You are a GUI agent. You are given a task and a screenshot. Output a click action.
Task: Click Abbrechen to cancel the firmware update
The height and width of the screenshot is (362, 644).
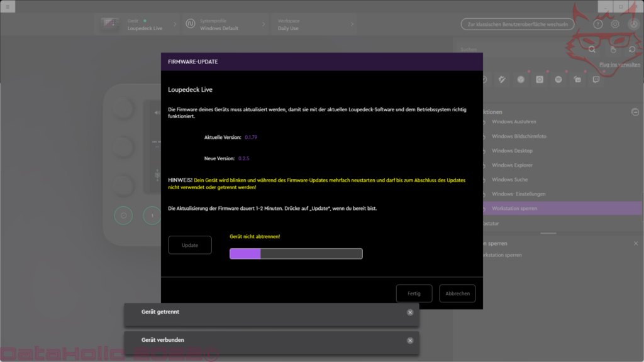pos(458,293)
